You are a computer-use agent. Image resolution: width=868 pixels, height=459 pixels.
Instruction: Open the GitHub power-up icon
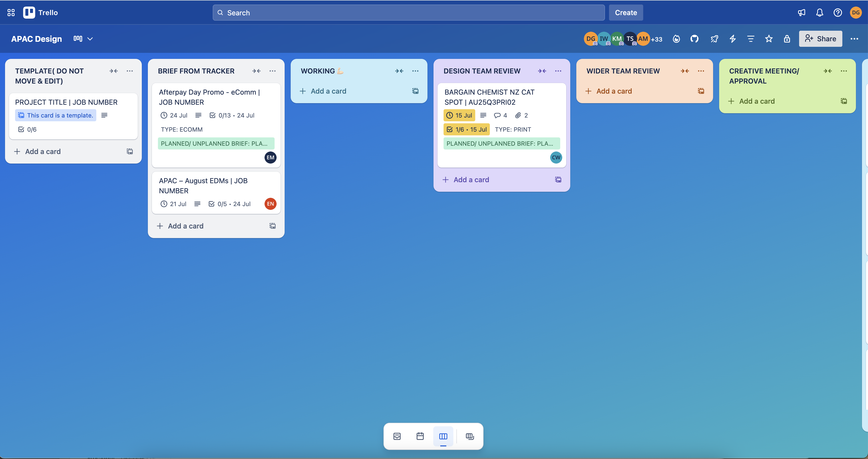point(695,39)
